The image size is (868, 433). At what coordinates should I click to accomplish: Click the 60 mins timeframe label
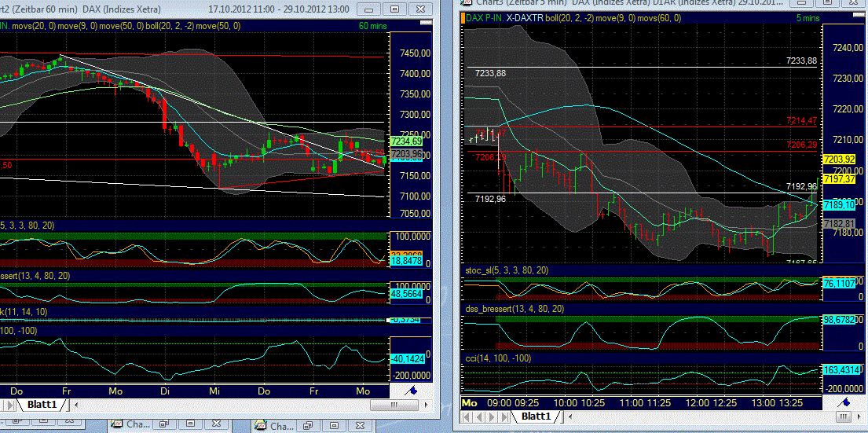[x=372, y=26]
